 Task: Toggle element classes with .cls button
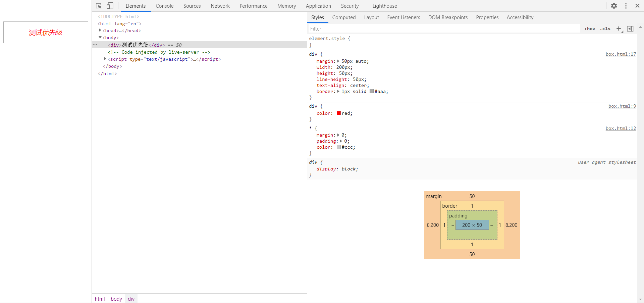(x=605, y=29)
